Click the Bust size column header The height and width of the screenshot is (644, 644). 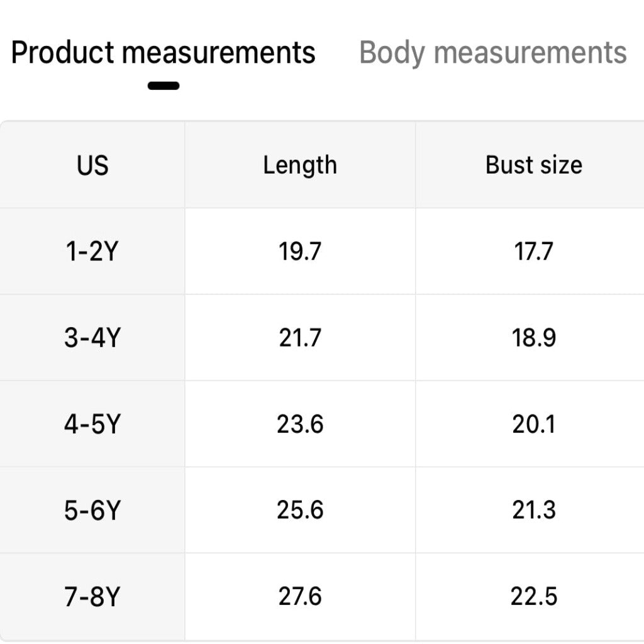click(x=533, y=165)
